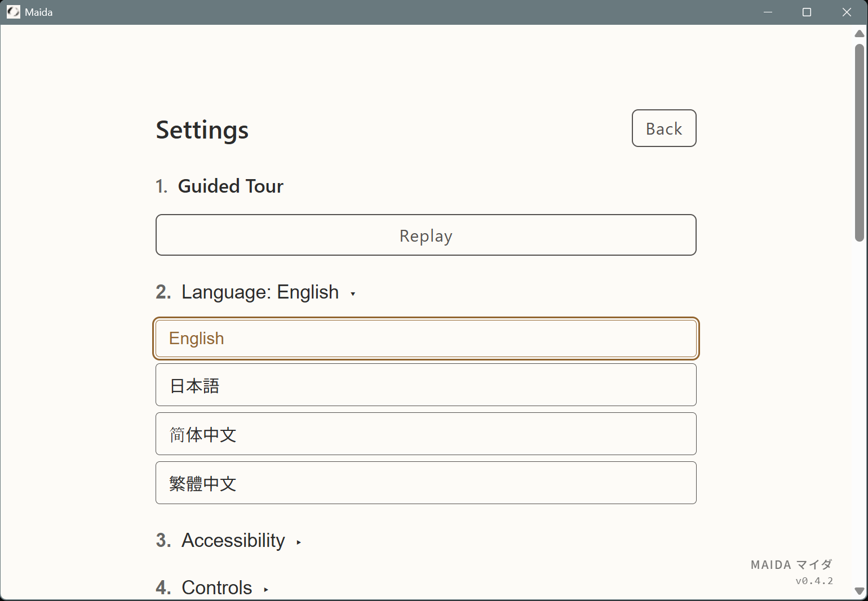The width and height of the screenshot is (868, 601).
Task: Click the Guided Tour section label
Action: pyautogui.click(x=231, y=186)
